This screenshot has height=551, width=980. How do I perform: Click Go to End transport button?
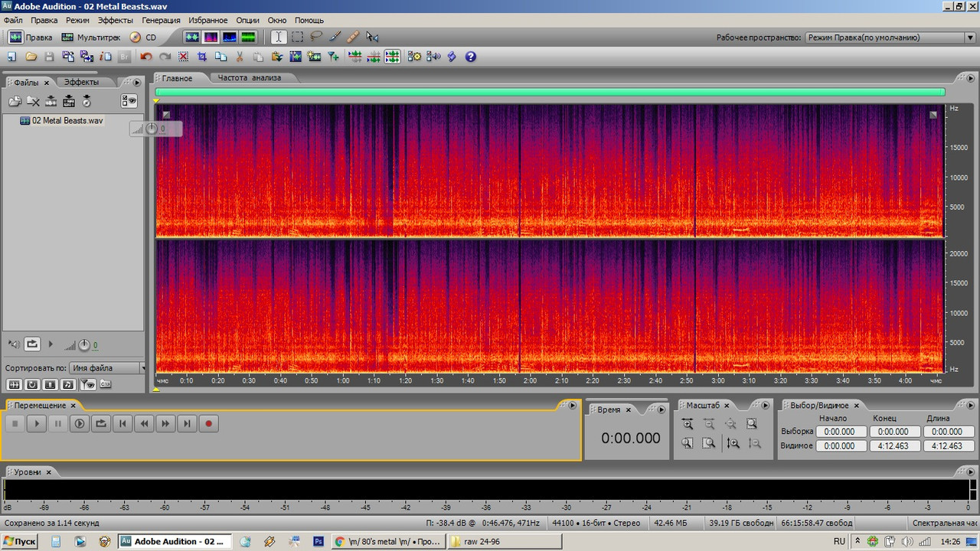[x=187, y=423]
